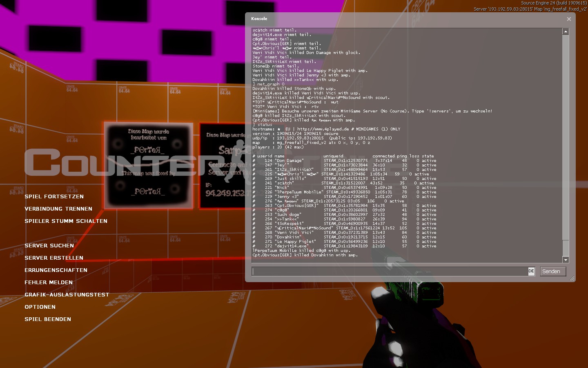Open Server suchen

(x=49, y=246)
